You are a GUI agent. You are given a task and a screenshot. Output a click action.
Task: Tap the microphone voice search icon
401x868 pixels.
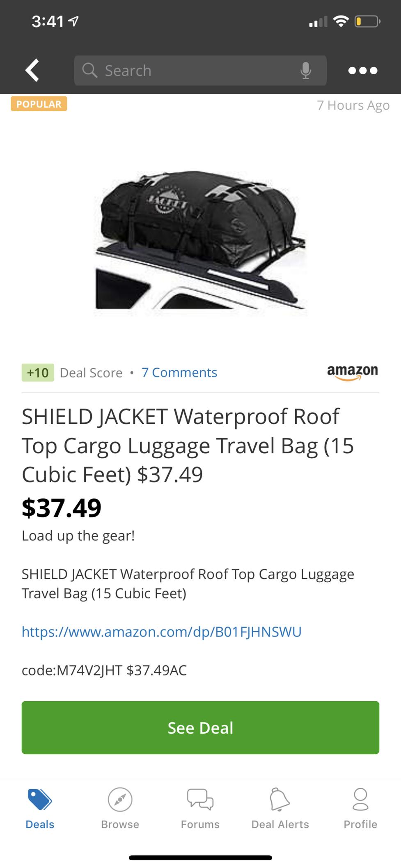pos(305,71)
